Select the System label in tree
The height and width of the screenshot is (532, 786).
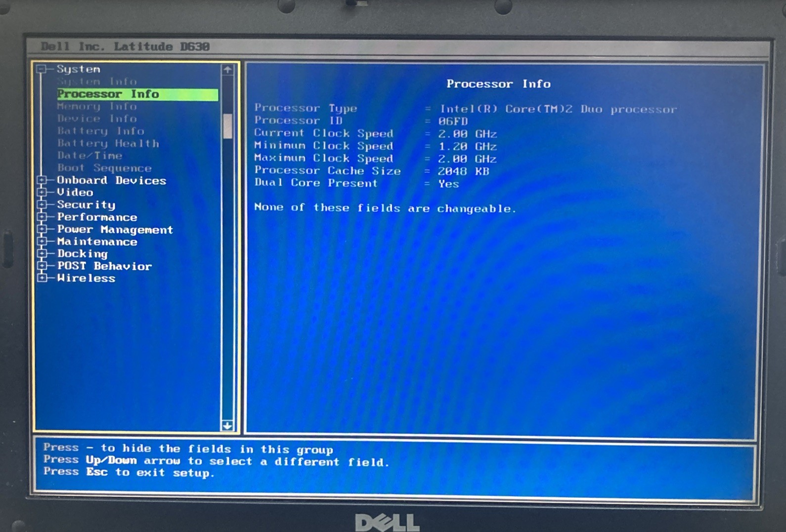[78, 69]
